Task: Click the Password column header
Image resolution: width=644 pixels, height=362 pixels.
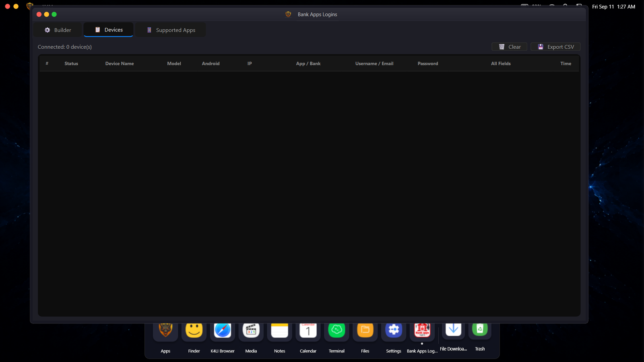Action: (x=428, y=64)
